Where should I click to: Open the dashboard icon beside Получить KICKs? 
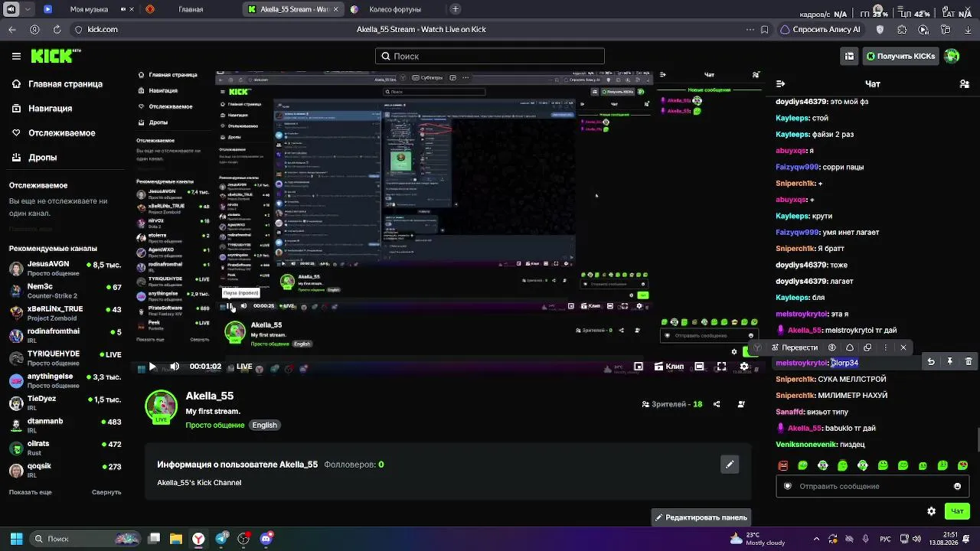point(849,56)
